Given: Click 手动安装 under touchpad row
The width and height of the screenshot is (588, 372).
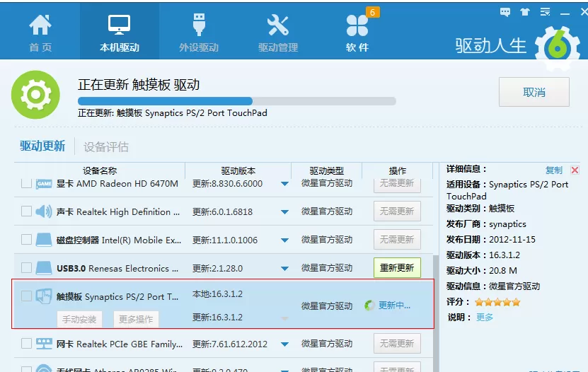Looking at the screenshot, I should coord(79,319).
